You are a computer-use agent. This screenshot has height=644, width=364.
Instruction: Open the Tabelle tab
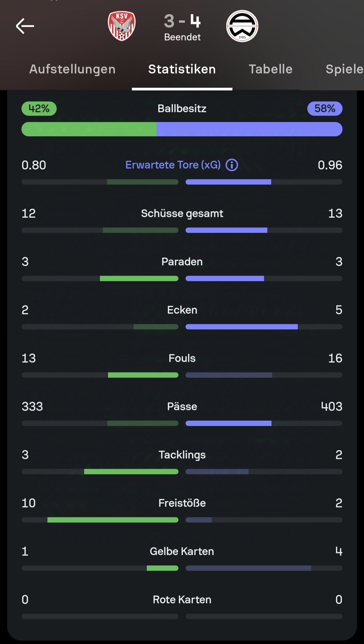click(x=271, y=69)
